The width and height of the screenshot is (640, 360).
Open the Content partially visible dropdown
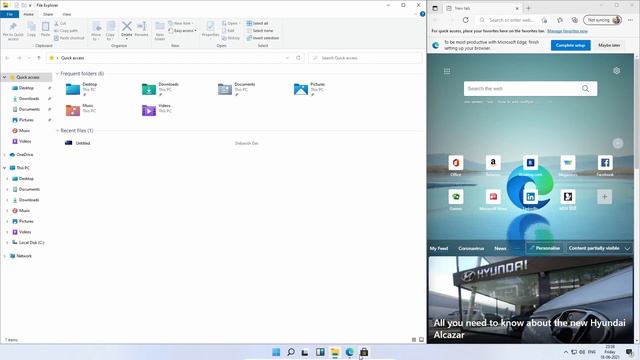599,248
